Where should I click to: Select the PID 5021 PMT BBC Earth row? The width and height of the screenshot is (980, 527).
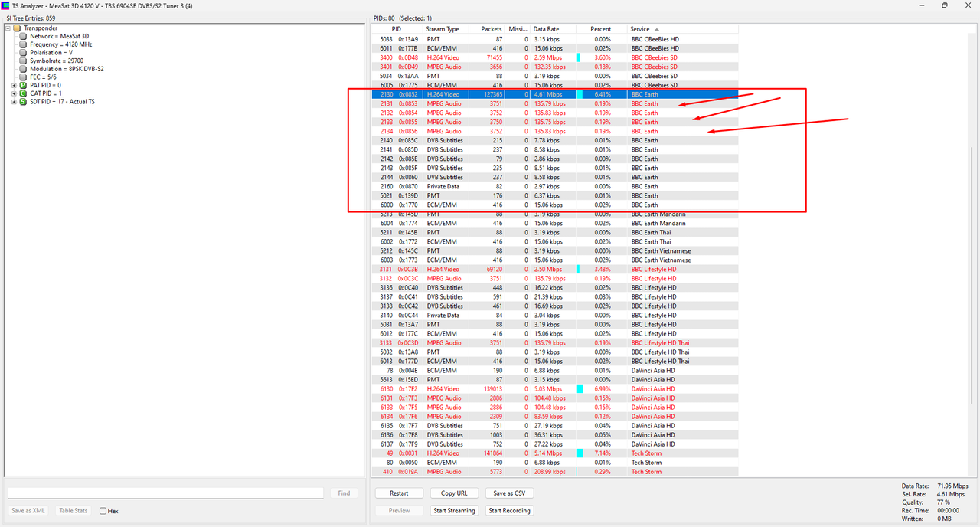coord(556,195)
